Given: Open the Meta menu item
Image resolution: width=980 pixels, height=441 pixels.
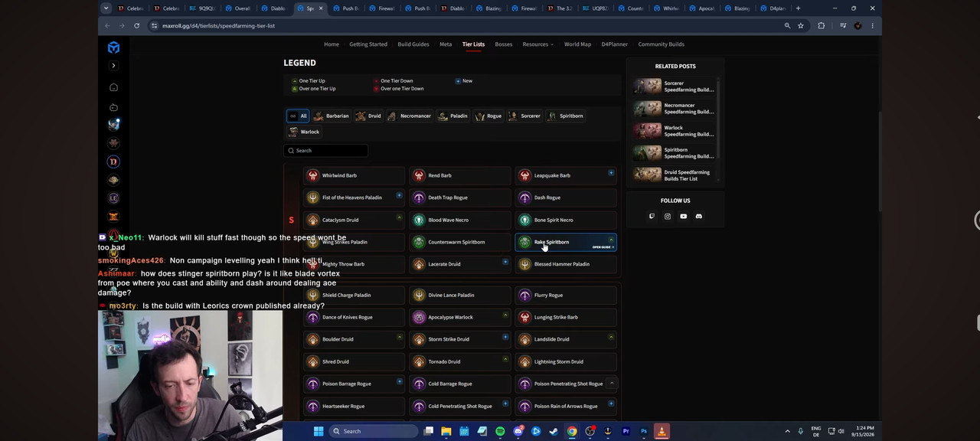Looking at the screenshot, I should pos(446,44).
